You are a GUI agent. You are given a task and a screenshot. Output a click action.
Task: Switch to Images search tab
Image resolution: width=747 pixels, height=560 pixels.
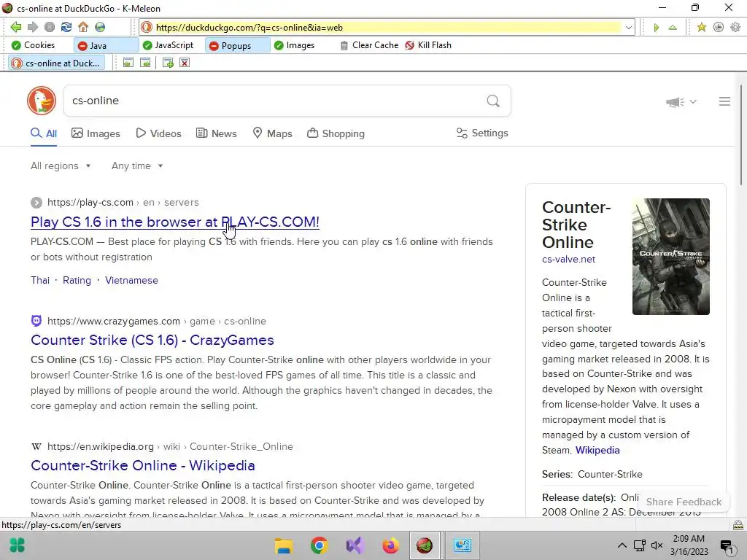(96, 133)
